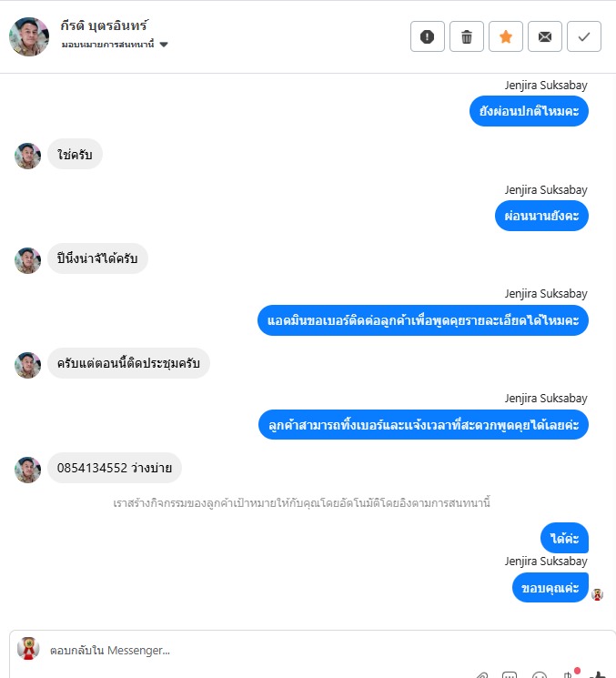Mark conversation done with checkmark button

(x=583, y=36)
